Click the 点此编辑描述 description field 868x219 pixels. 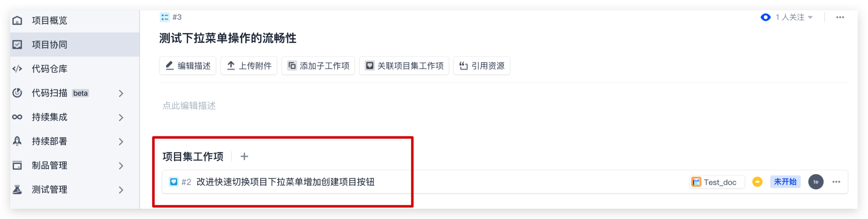pyautogui.click(x=189, y=106)
